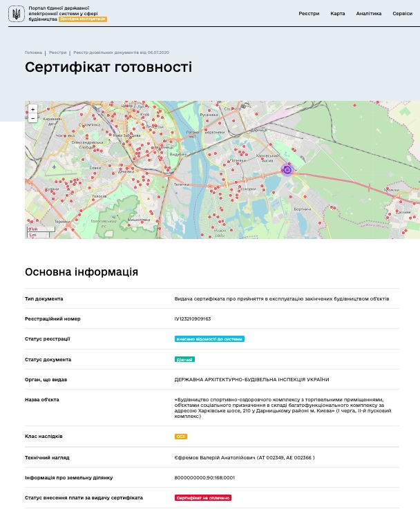420x516 pixels.
Task: Click ДЕРЖАВНА АРХІТЕКТУРНО-БУДІВЕЛЬНА ІНСПЕКЦІЯ УКРАЇНИ text
Action: (x=252, y=380)
